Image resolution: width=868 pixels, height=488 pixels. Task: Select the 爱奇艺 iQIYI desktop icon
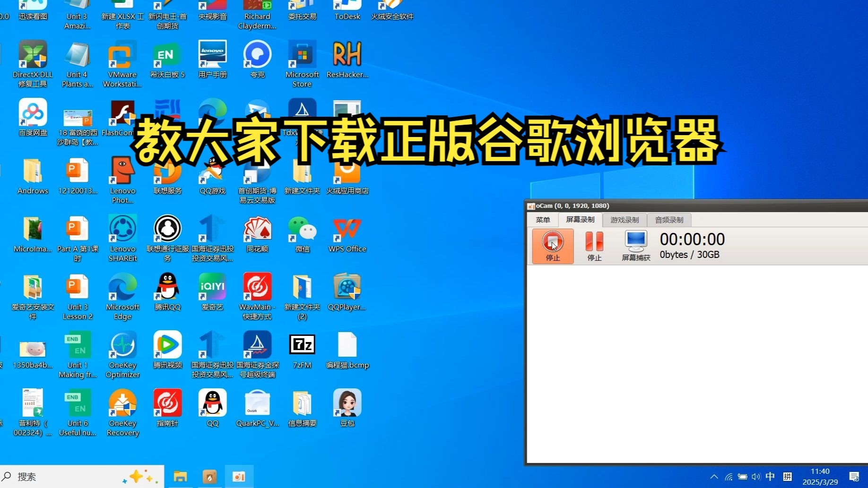tap(212, 292)
